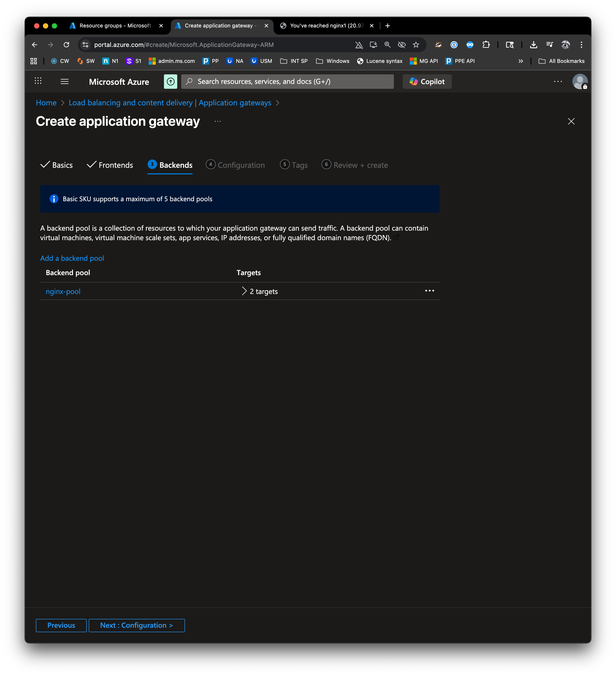Expand the 2 targets chevron

click(x=244, y=291)
